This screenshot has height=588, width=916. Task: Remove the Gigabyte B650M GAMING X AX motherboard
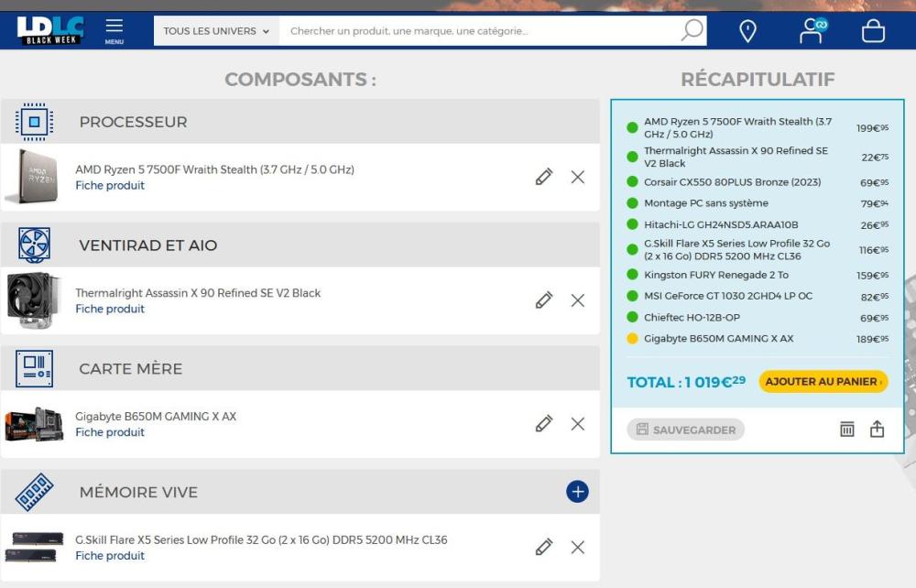pos(578,423)
